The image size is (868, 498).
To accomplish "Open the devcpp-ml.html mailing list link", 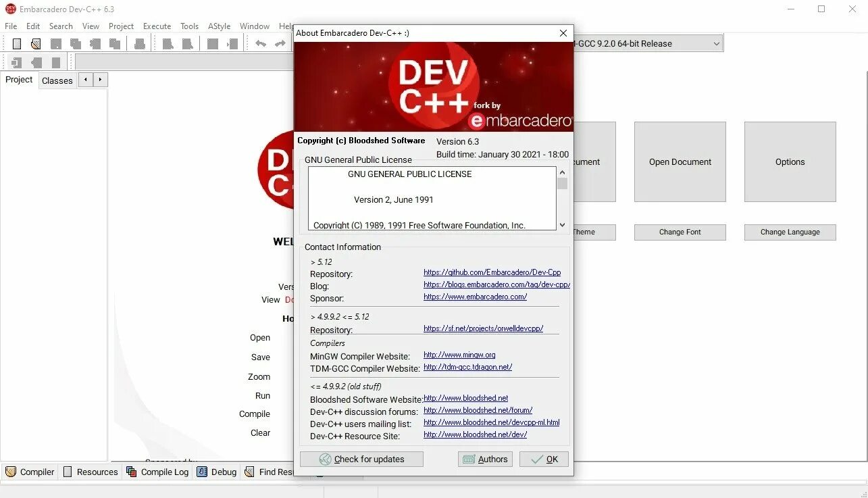I will 491,422.
